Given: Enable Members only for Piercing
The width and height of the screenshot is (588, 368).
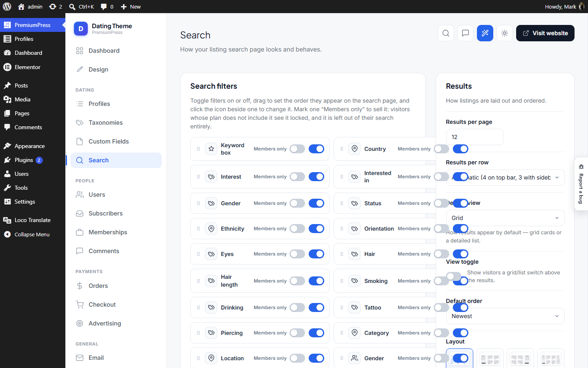Looking at the screenshot, I should pos(297,333).
